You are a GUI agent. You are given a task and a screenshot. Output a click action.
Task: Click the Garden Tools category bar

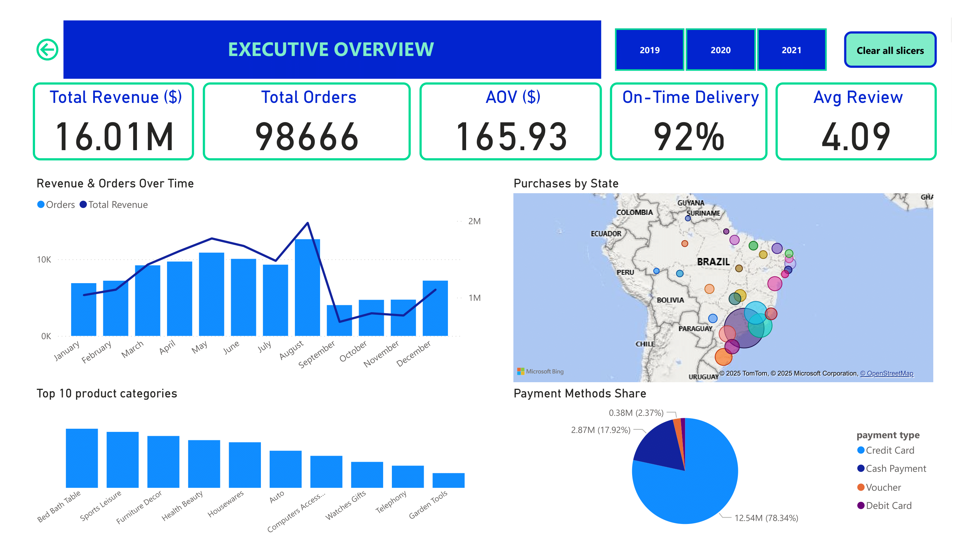(x=448, y=481)
